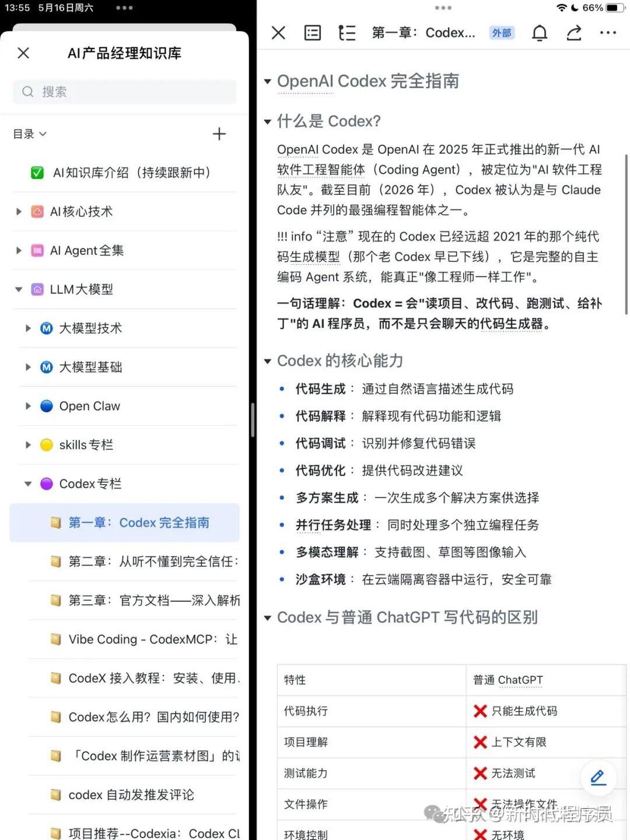Click the document vertical scrollbar
This screenshot has width=630, height=840.
627,235
